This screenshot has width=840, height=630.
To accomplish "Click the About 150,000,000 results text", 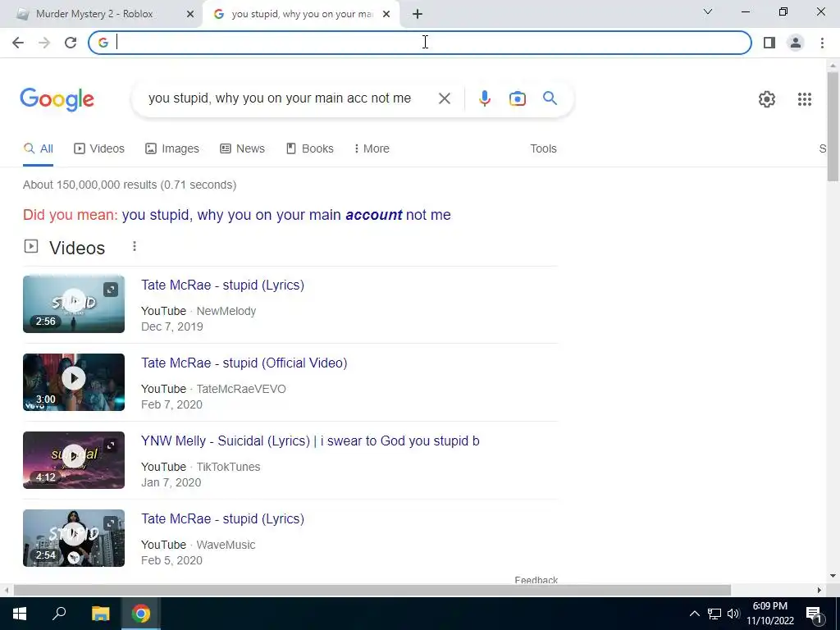I will [x=130, y=185].
